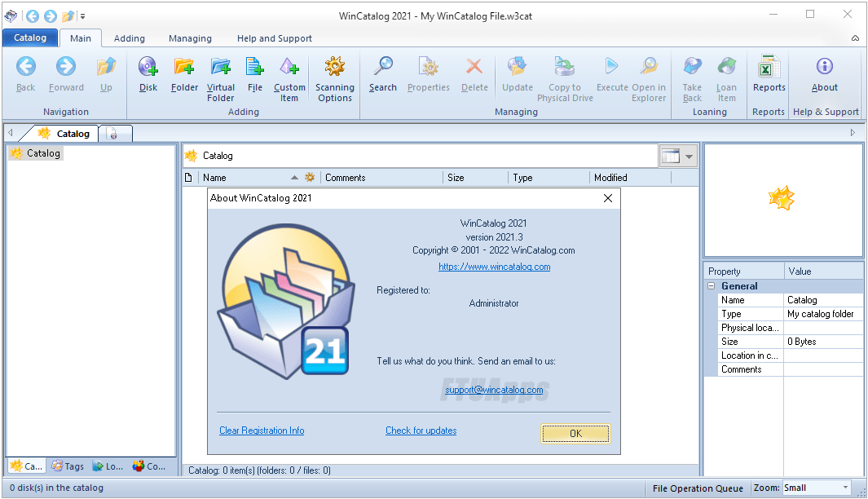868x499 pixels.
Task: Select Catalog root in tree
Action: tap(36, 153)
